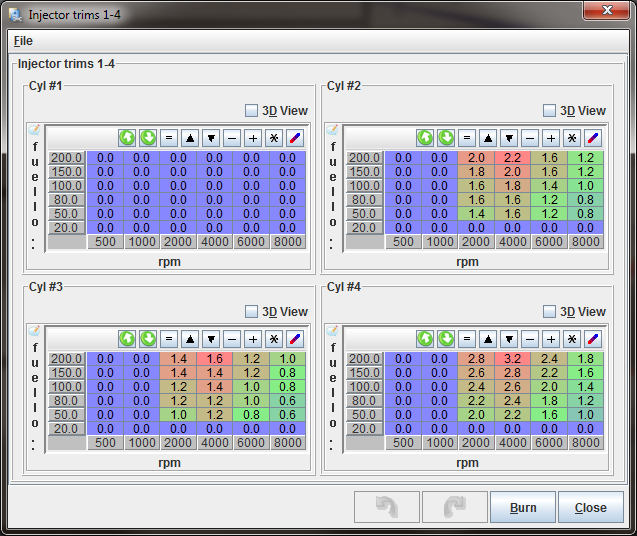Click the multiply asterisk icon in Cyl #2
This screenshot has height=536, width=637.
pyautogui.click(x=572, y=138)
